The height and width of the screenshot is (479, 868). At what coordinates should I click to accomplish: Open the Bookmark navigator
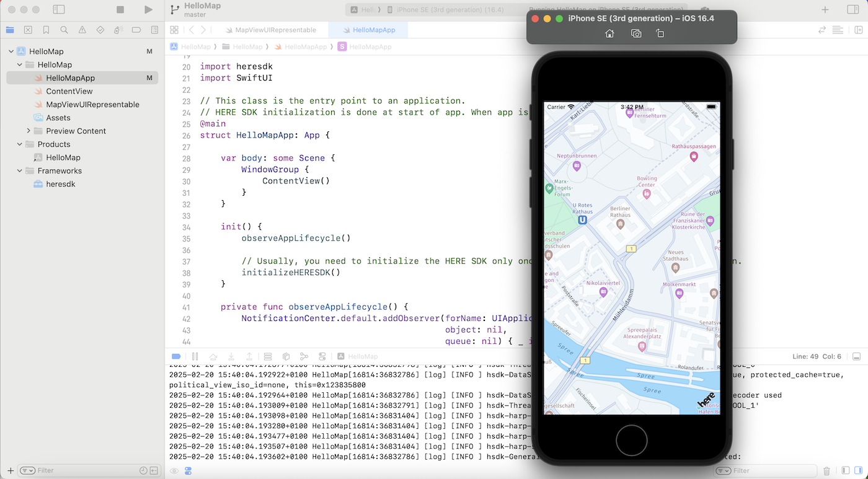click(46, 30)
